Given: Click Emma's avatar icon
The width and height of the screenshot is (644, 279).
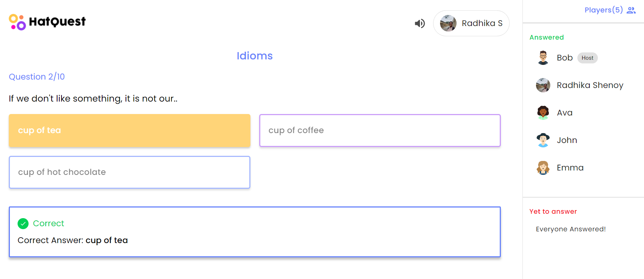Looking at the screenshot, I should click(x=543, y=168).
